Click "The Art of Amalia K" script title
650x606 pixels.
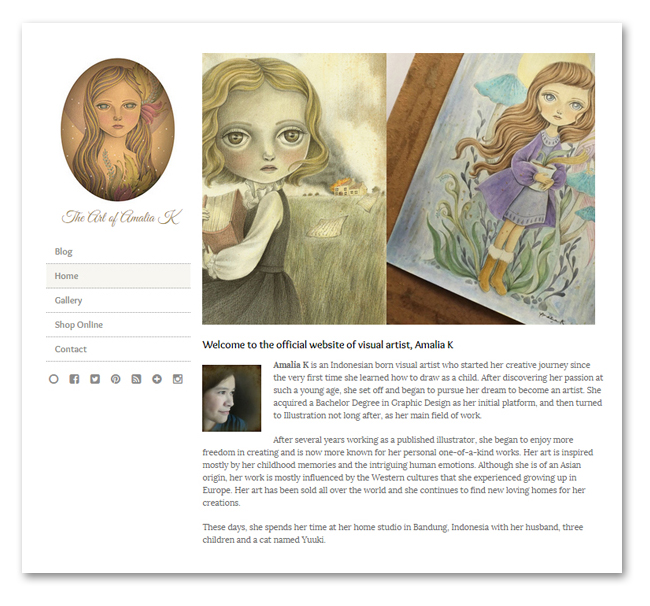pyautogui.click(x=122, y=217)
